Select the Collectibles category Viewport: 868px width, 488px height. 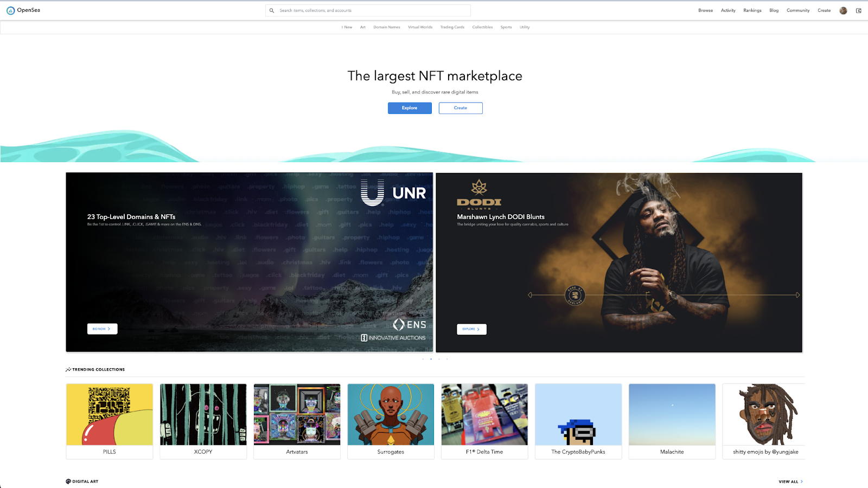click(x=482, y=27)
